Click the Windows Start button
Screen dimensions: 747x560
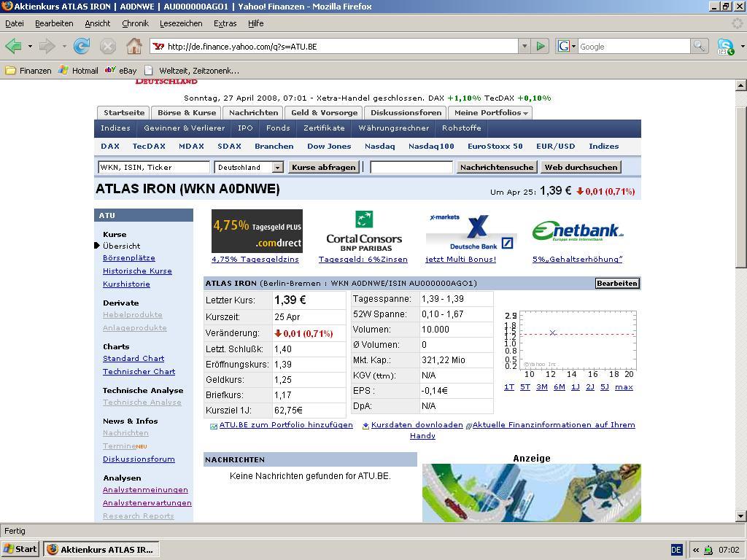20,550
